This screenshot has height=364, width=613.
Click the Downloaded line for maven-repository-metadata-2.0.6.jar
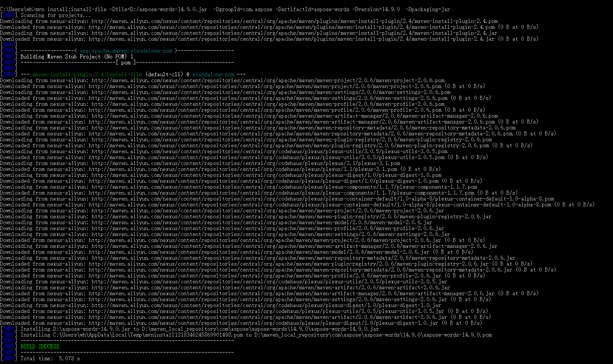click(x=278, y=270)
